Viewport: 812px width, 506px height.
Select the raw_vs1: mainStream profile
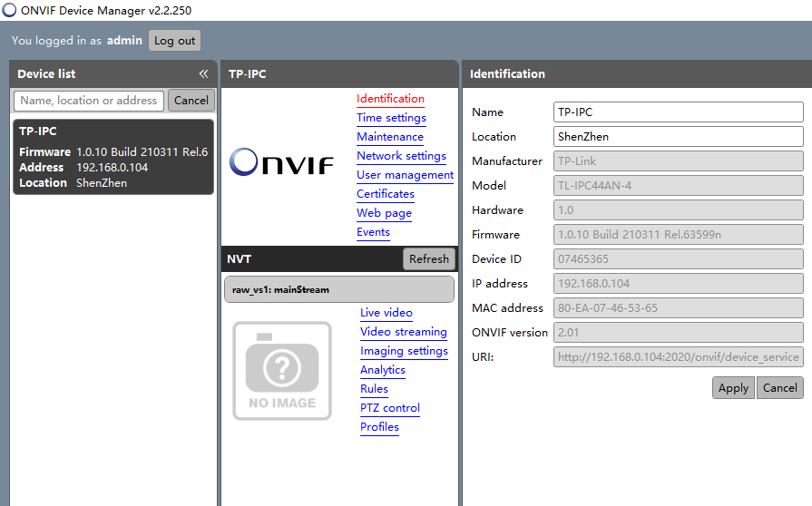coord(339,290)
